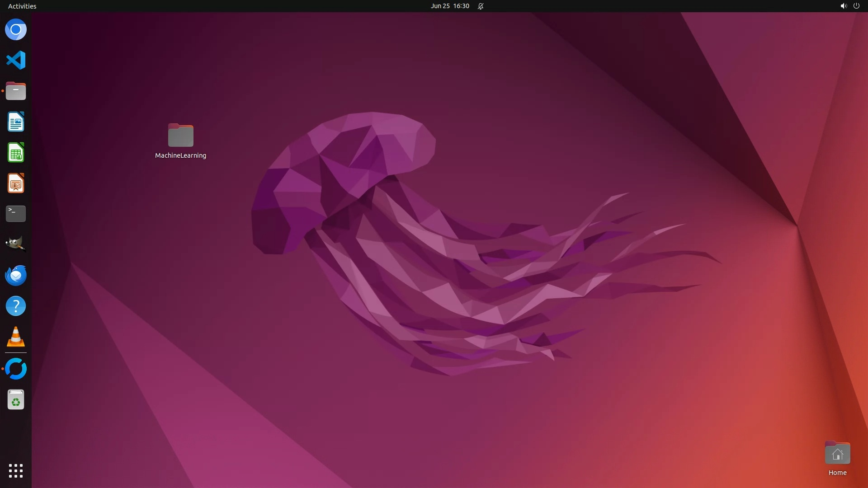Show Applications grid button
Viewport: 868px width, 488px height.
(16, 470)
